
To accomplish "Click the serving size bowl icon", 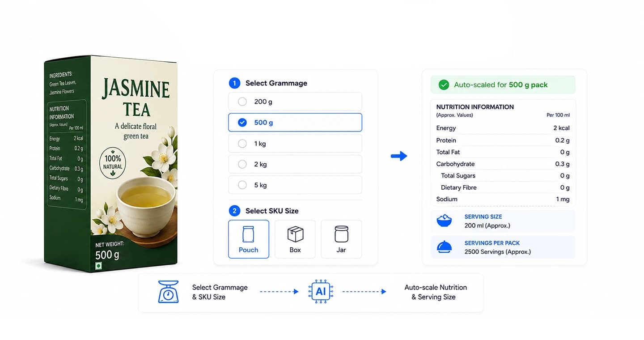I will (444, 221).
